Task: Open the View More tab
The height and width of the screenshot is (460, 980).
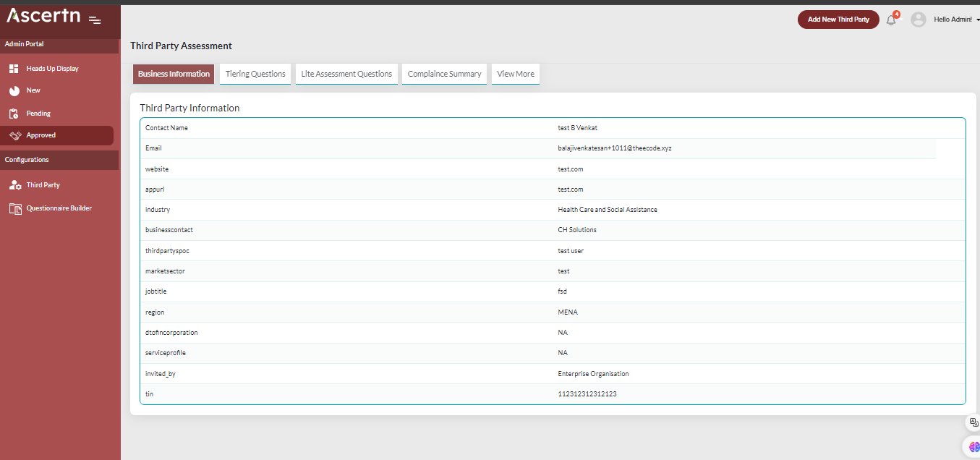Action: (516, 74)
